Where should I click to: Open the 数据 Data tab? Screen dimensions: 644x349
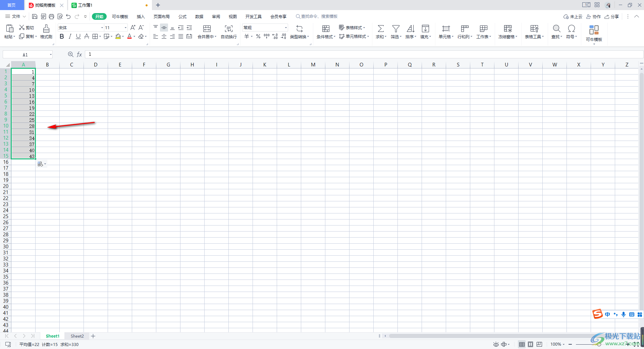point(199,16)
